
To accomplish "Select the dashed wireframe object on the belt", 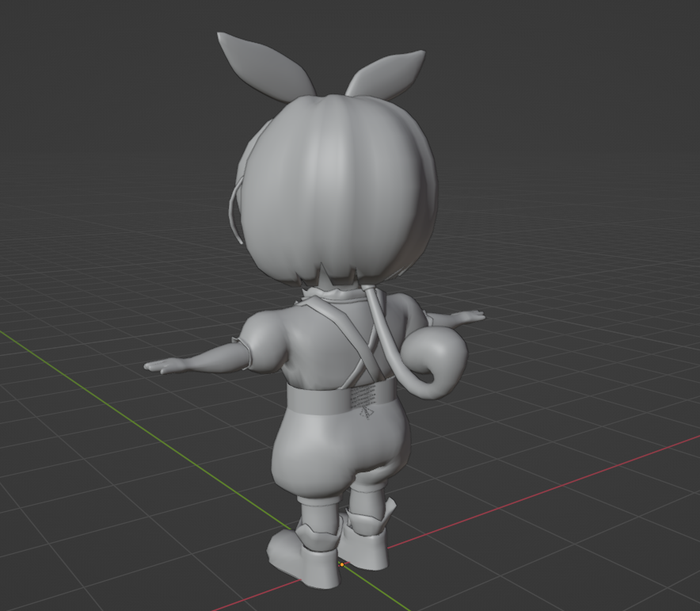I will click(363, 402).
